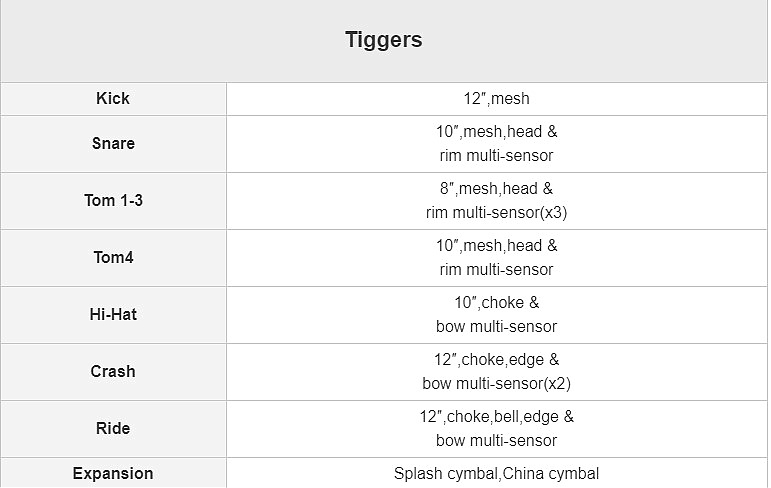Select the 8″ mesh head description
The width and height of the screenshot is (771, 488).
click(x=496, y=189)
